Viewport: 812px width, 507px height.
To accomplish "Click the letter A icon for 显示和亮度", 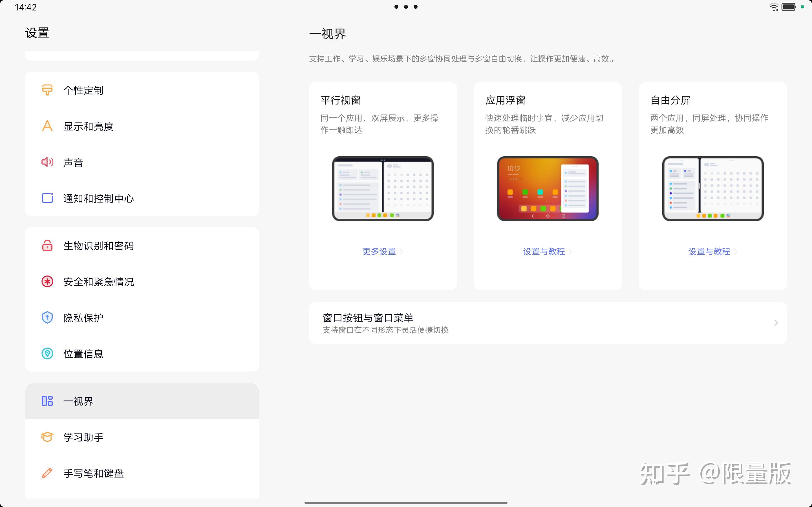I will tap(47, 126).
